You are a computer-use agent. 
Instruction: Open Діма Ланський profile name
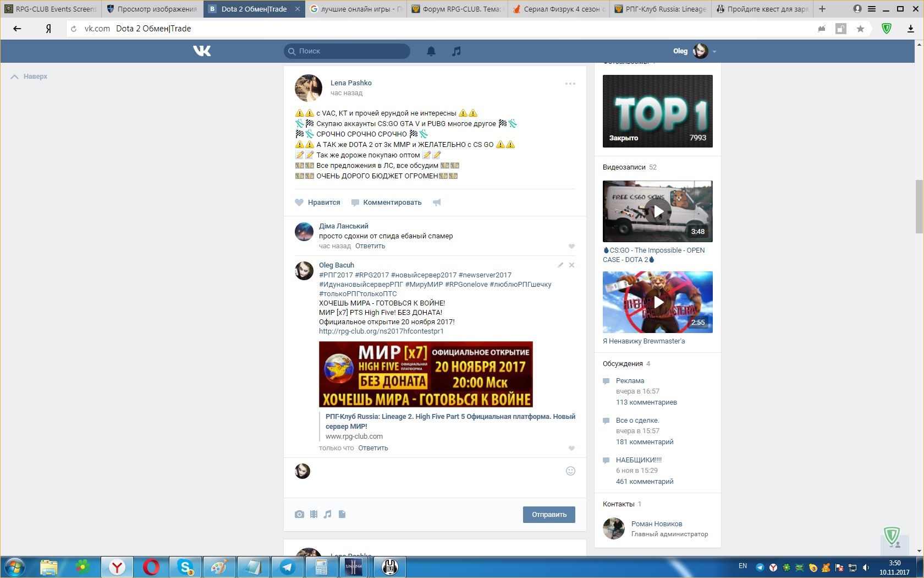click(344, 226)
